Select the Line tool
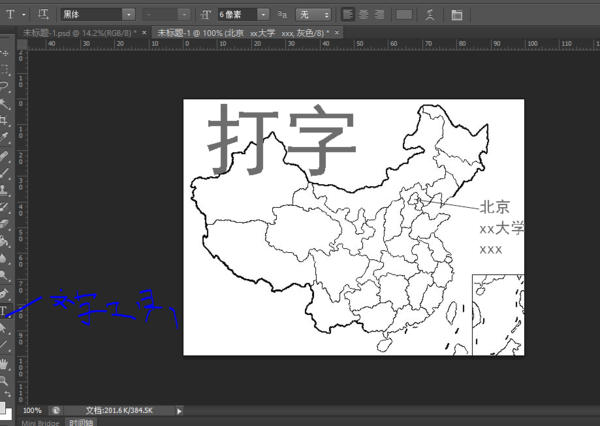 point(5,344)
